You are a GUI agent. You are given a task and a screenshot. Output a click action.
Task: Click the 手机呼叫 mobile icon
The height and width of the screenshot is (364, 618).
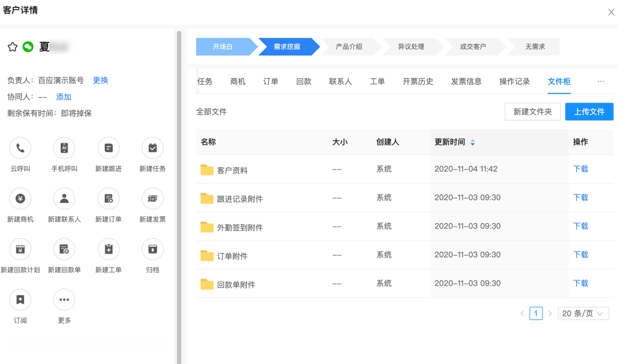click(64, 148)
